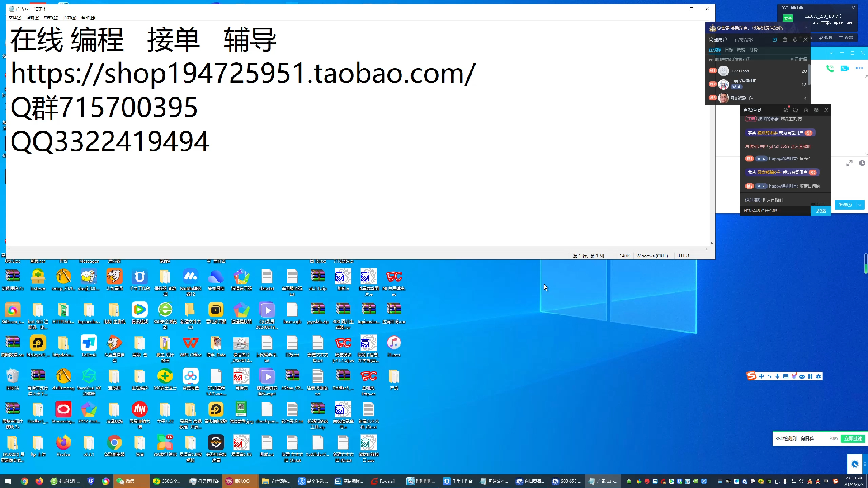
Task: Expand the banner arrow in 高能用户 panel
Action: [805, 28]
